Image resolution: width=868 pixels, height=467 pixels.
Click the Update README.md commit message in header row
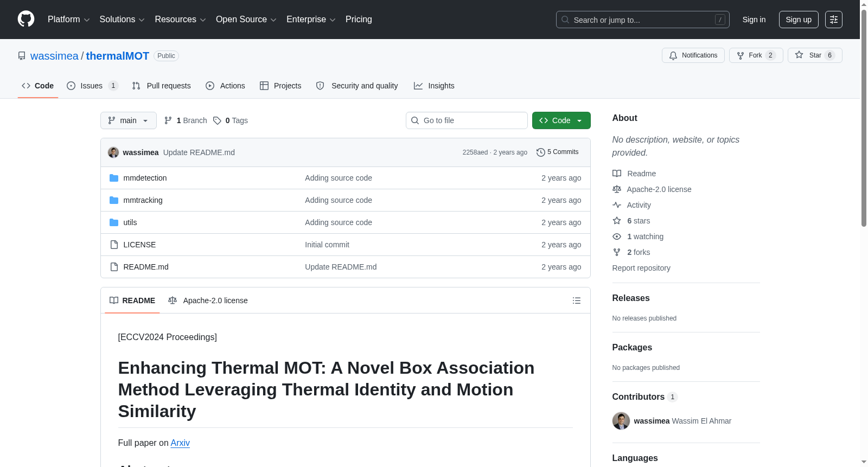tap(199, 152)
